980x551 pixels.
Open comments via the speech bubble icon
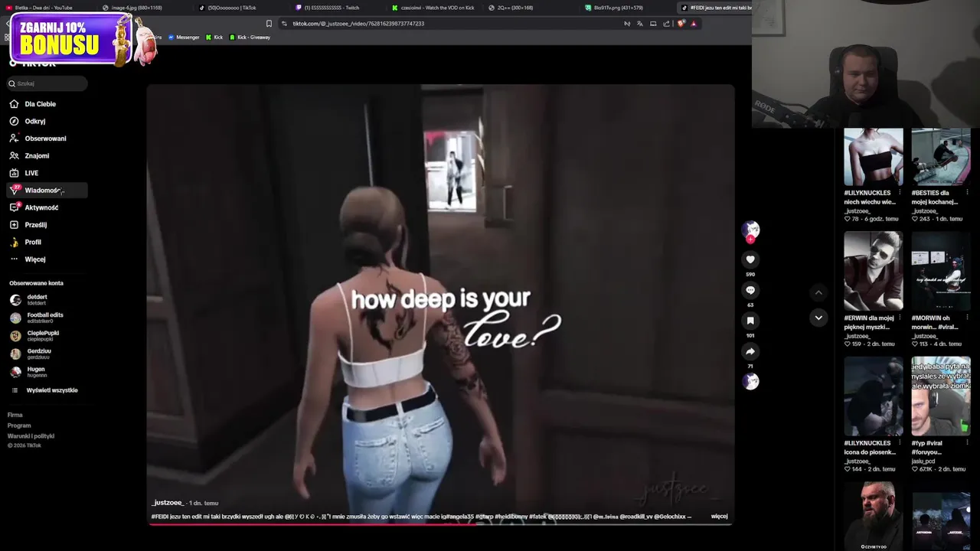pyautogui.click(x=750, y=290)
